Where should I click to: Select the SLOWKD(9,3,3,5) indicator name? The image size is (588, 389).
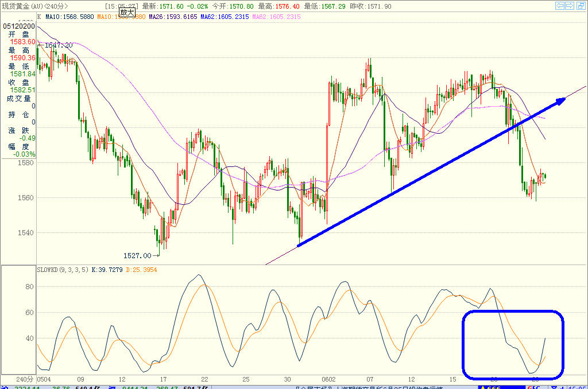pyautogui.click(x=63, y=270)
